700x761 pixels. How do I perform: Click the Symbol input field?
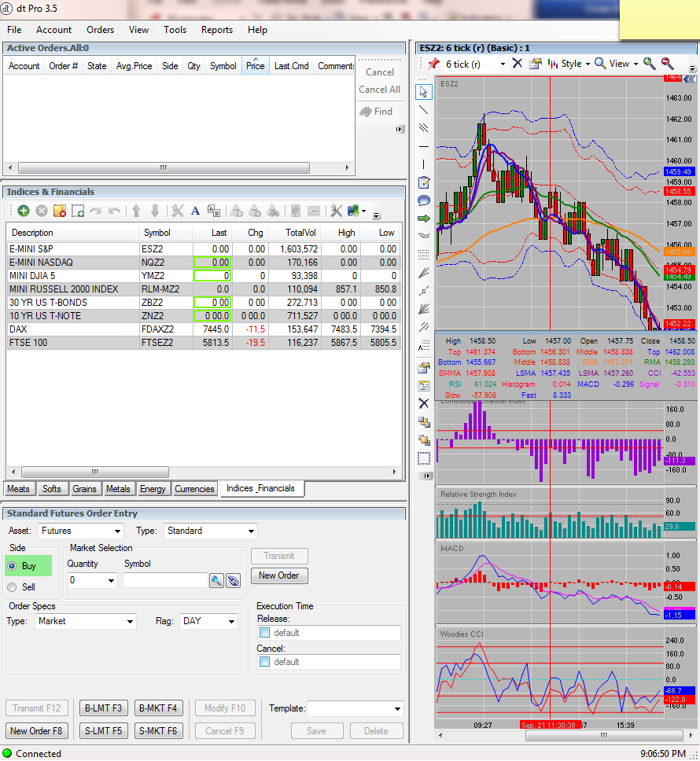[x=165, y=580]
